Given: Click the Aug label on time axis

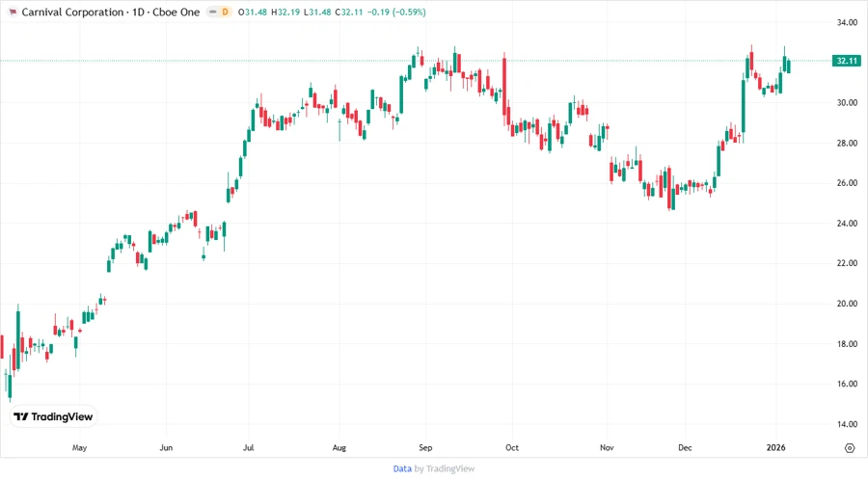Looking at the screenshot, I should click(x=339, y=448).
